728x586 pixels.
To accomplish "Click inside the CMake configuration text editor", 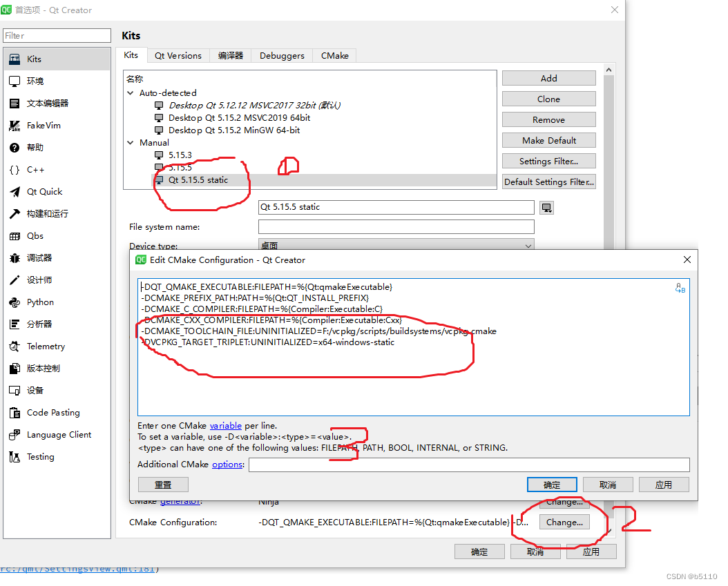I will coord(413,347).
